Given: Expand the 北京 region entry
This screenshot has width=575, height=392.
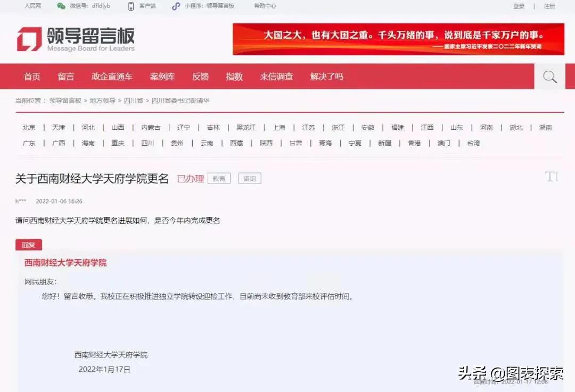Looking at the screenshot, I should [29, 127].
